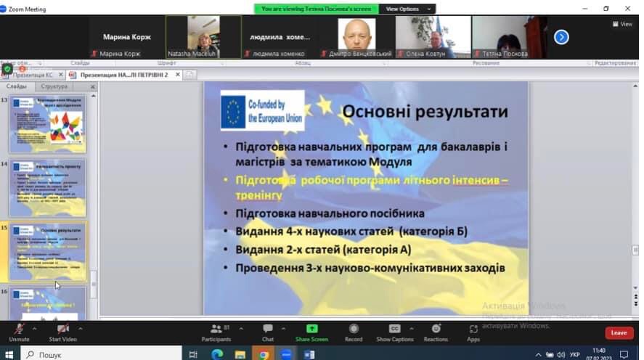Select Дмитро Венцковський video tile
644x360 pixels.
point(356,37)
